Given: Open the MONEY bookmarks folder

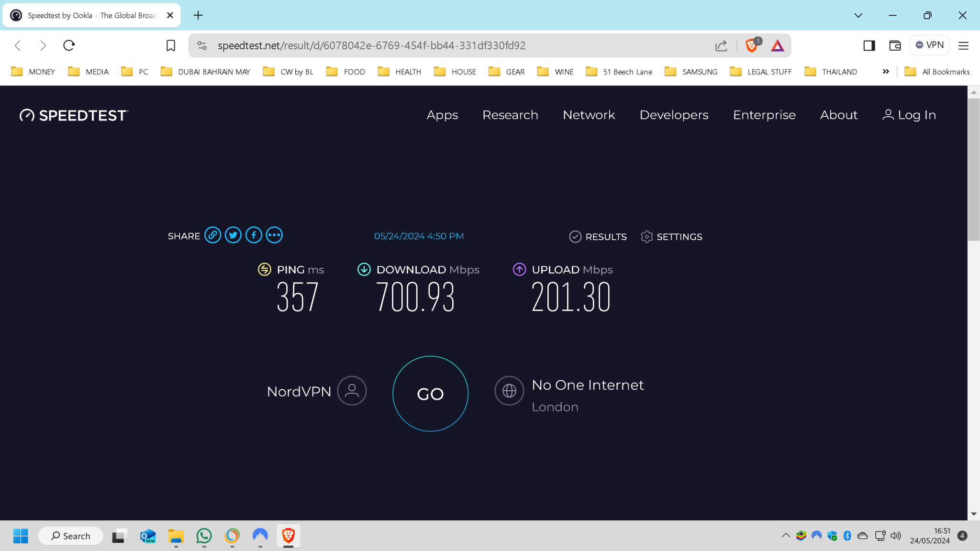Looking at the screenshot, I should coord(33,72).
